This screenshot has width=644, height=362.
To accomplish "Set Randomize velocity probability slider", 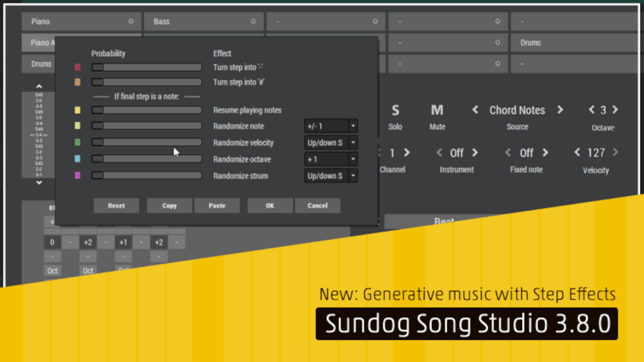I will (x=147, y=143).
